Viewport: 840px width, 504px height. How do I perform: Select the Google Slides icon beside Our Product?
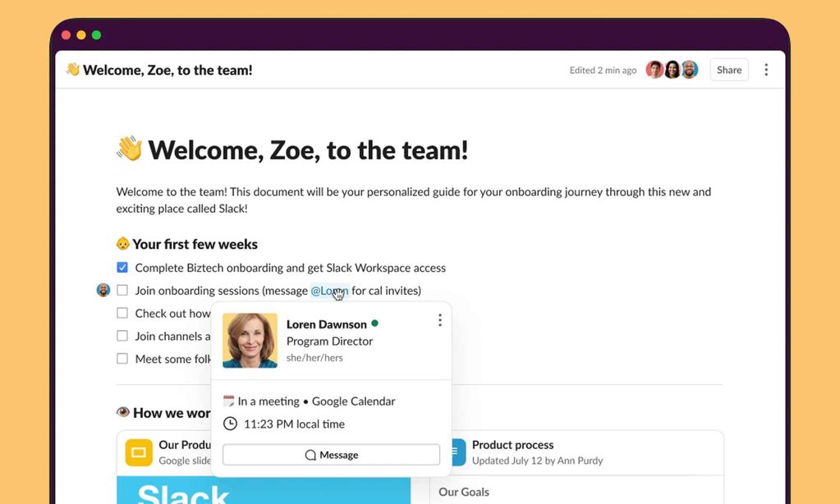pyautogui.click(x=138, y=451)
